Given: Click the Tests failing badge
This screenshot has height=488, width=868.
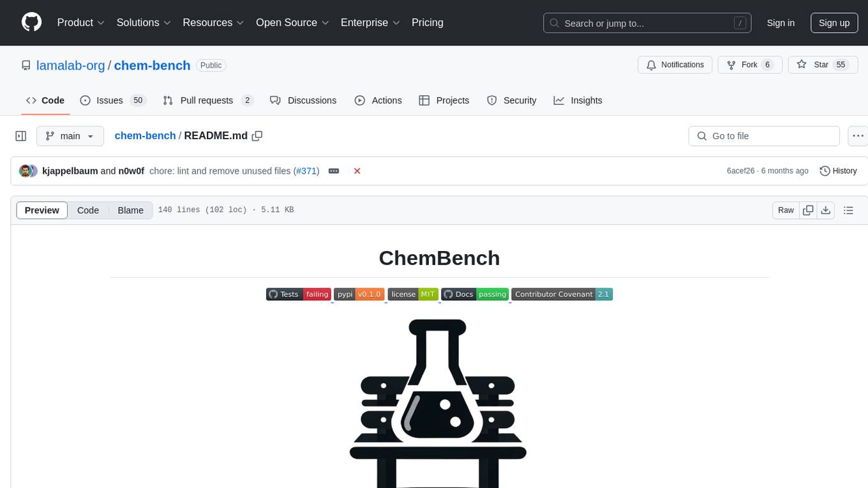Looking at the screenshot, I should point(298,294).
